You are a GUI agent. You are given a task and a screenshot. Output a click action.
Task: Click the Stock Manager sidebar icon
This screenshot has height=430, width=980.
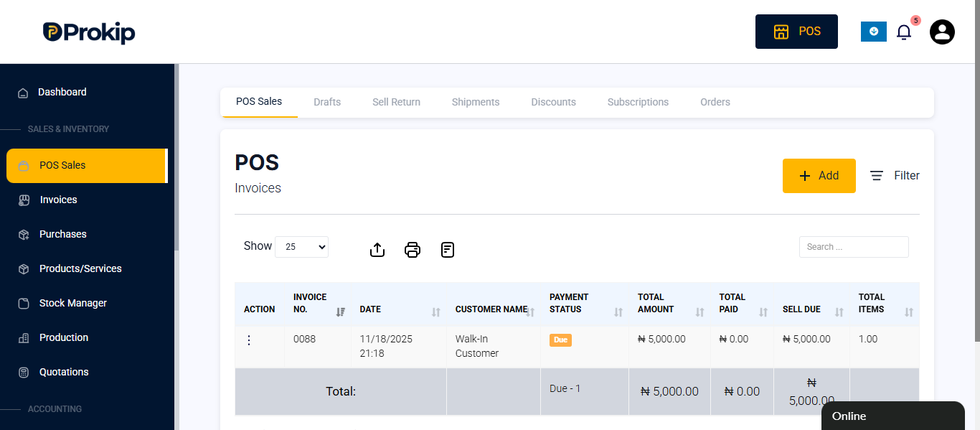pyautogui.click(x=24, y=304)
